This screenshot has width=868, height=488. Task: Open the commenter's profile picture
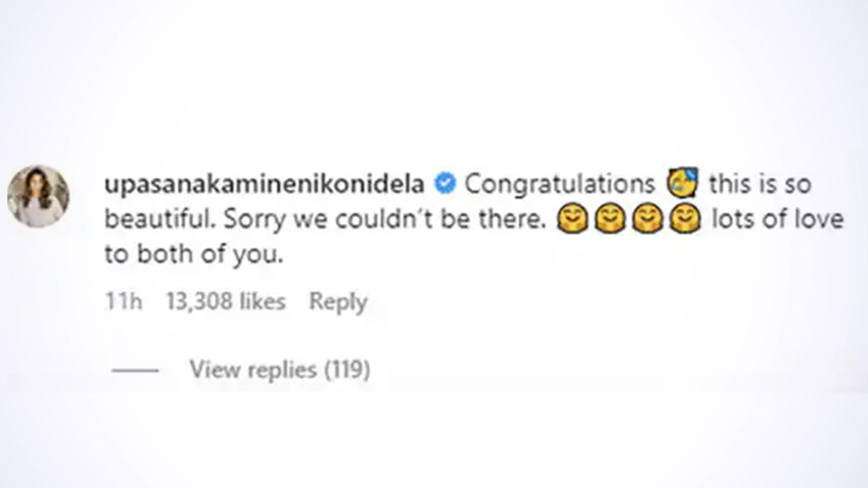coord(38,196)
